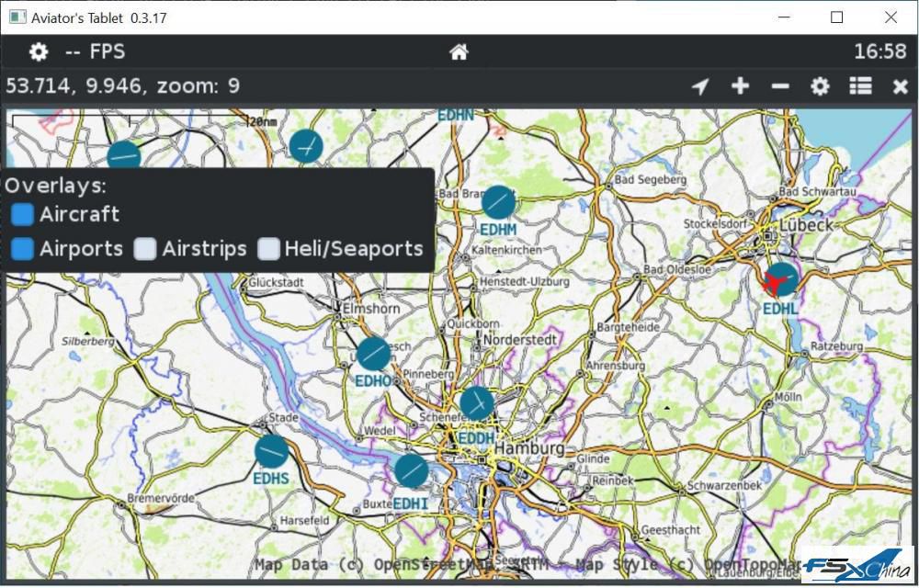Click the '-- FPS' indicator
The height and width of the screenshot is (588, 919).
[x=95, y=52]
